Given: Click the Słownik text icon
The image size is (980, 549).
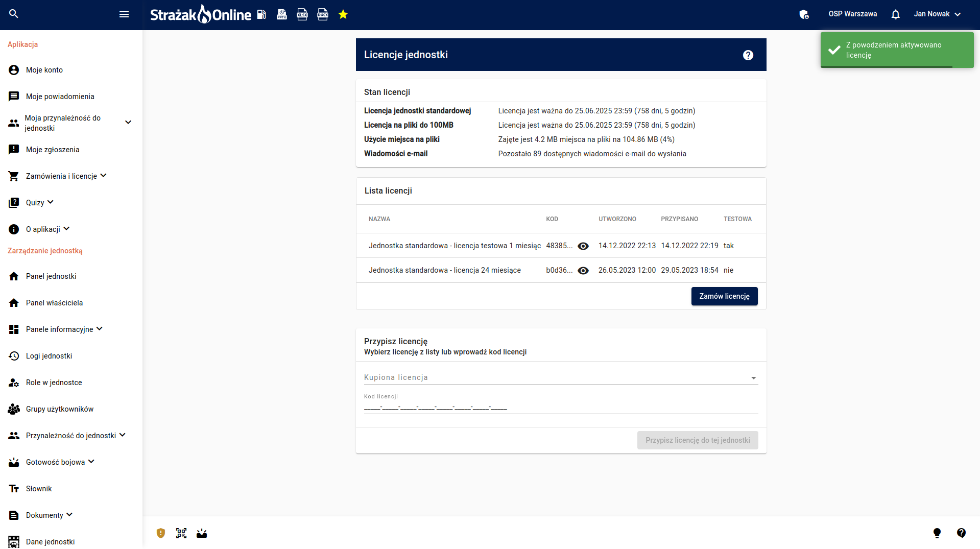Looking at the screenshot, I should pos(14,489).
